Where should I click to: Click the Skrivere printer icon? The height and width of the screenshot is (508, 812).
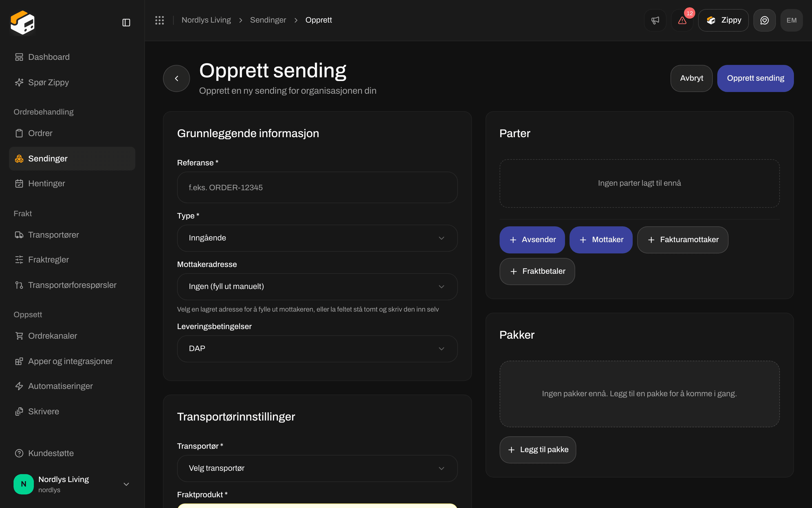tap(19, 411)
